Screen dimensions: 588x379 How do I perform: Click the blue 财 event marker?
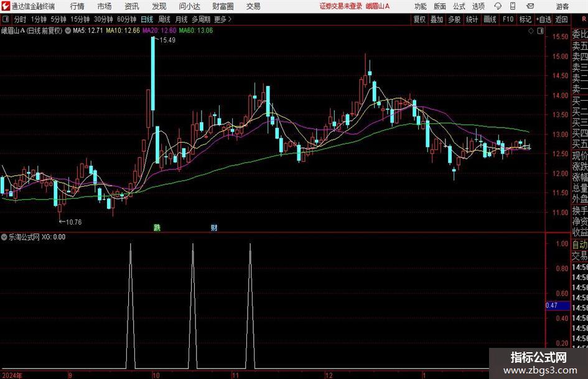click(214, 228)
